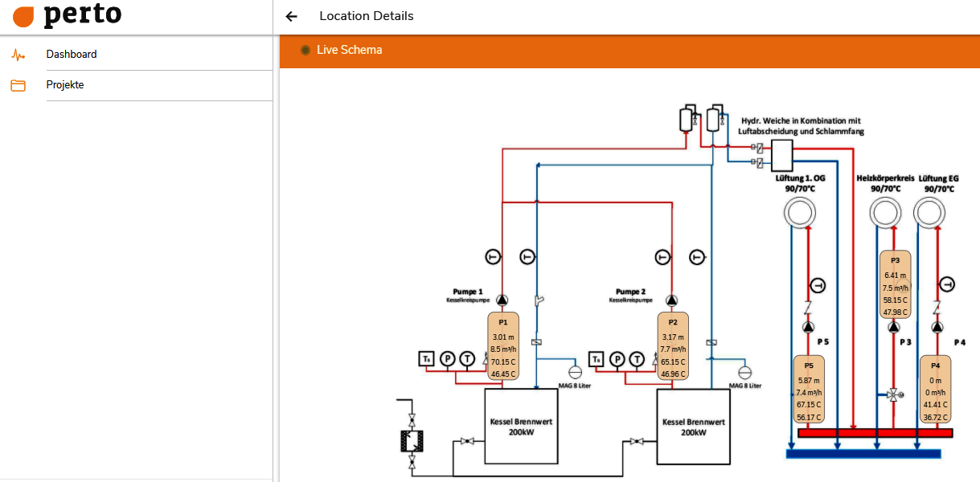The height and width of the screenshot is (482, 980).
Task: Click the perto logo
Action: [68, 15]
